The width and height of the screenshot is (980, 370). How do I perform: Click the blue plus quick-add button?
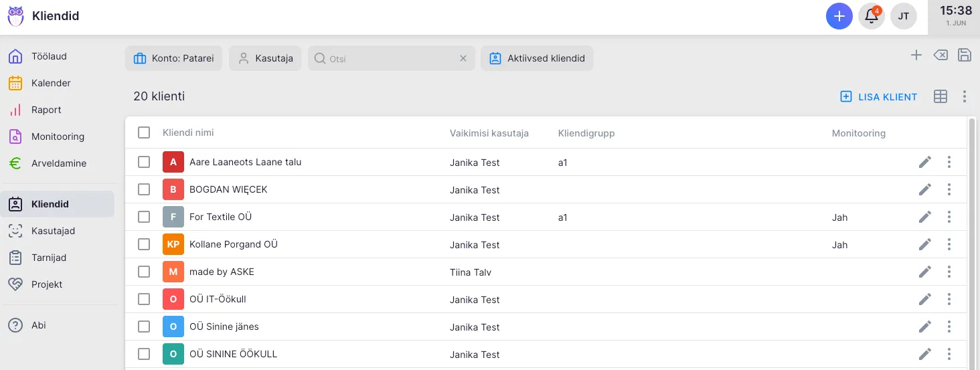[x=839, y=16]
